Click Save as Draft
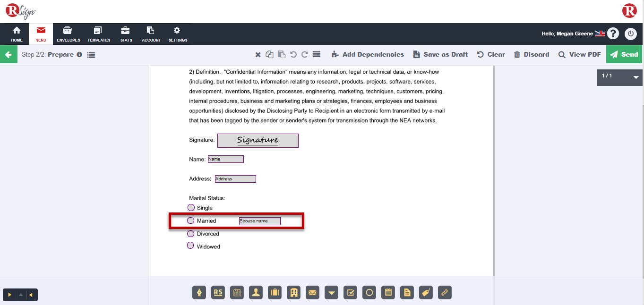Image resolution: width=644 pixels, height=305 pixels. coord(440,54)
